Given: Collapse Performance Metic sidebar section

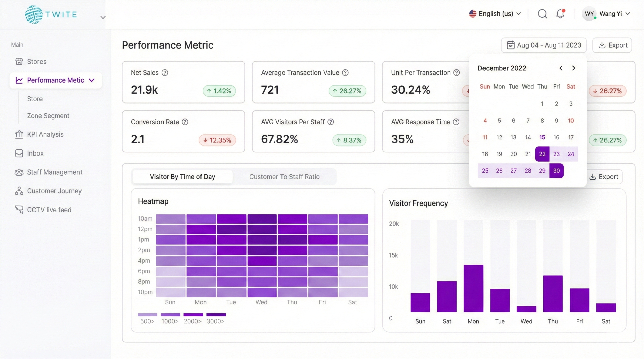Looking at the screenshot, I should point(92,80).
